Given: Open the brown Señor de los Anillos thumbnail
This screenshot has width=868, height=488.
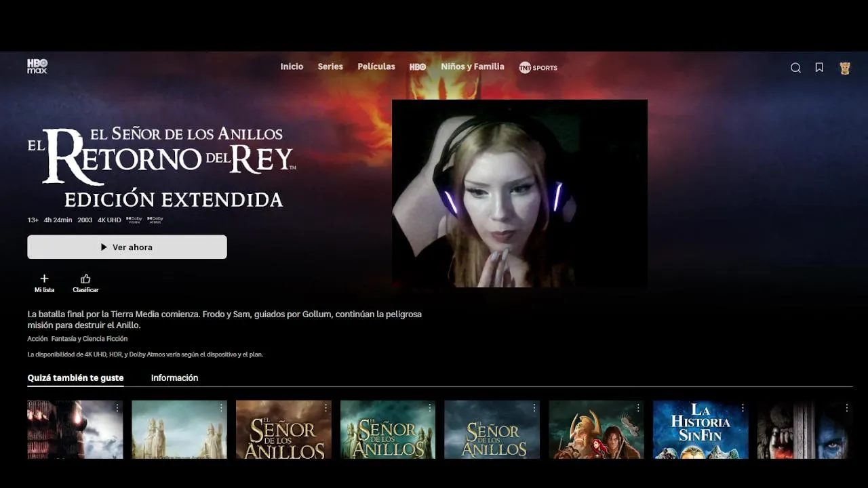Looking at the screenshot, I should (283, 430).
